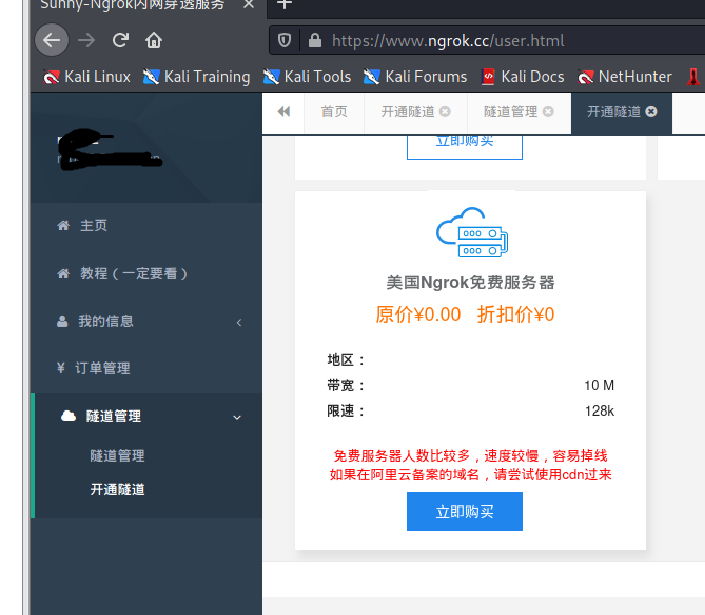This screenshot has height=615, width=705.
Task: Click the blue 立即购买 button
Action: [x=464, y=511]
